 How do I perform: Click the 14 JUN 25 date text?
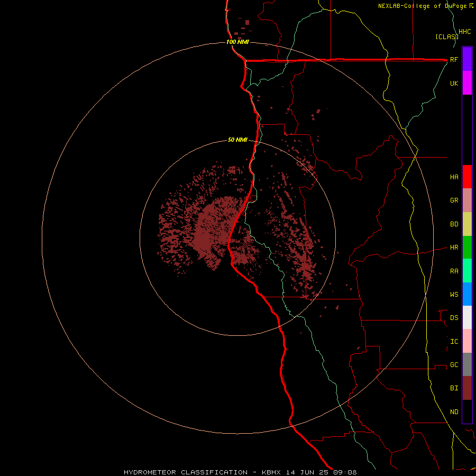pos(308,472)
